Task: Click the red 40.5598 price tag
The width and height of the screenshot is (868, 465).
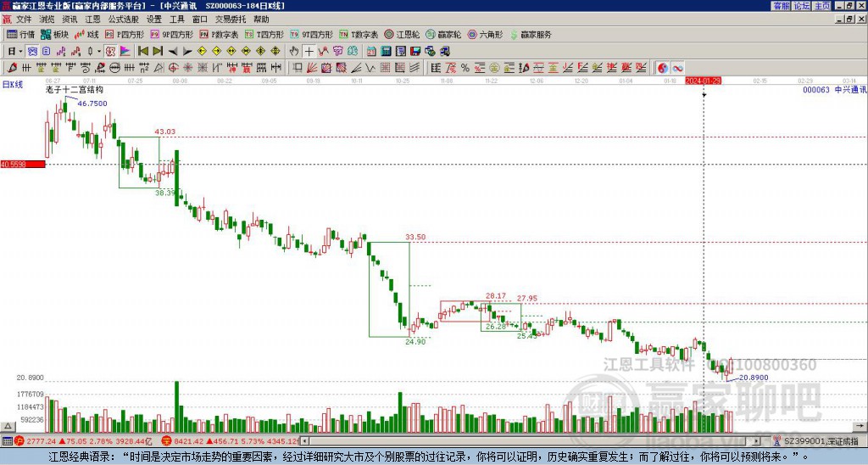Action: [x=23, y=164]
